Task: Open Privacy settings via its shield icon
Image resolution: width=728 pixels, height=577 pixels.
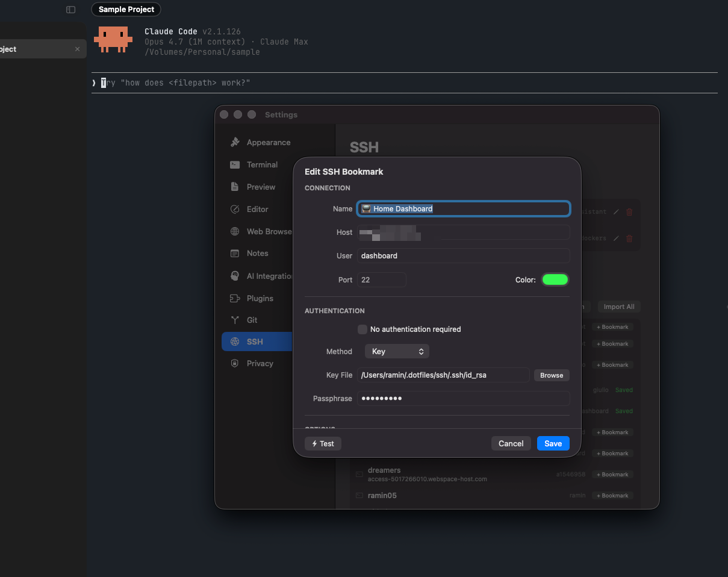Action: click(x=235, y=363)
